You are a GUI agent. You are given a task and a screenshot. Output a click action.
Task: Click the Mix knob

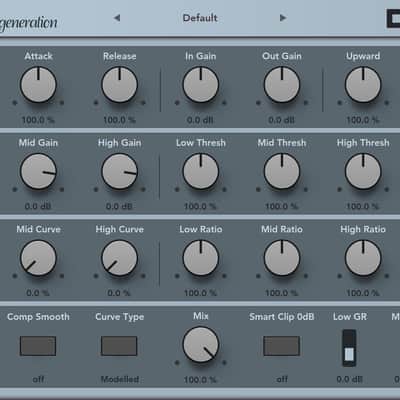pos(201,345)
